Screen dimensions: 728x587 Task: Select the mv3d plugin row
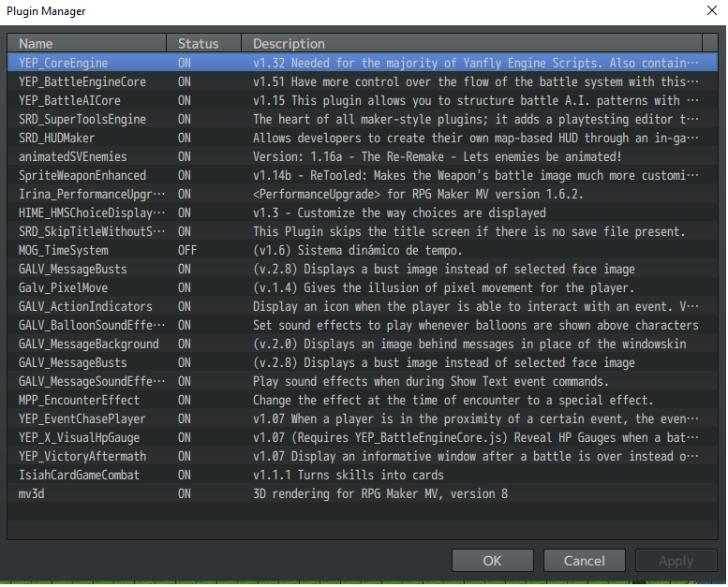(x=363, y=493)
